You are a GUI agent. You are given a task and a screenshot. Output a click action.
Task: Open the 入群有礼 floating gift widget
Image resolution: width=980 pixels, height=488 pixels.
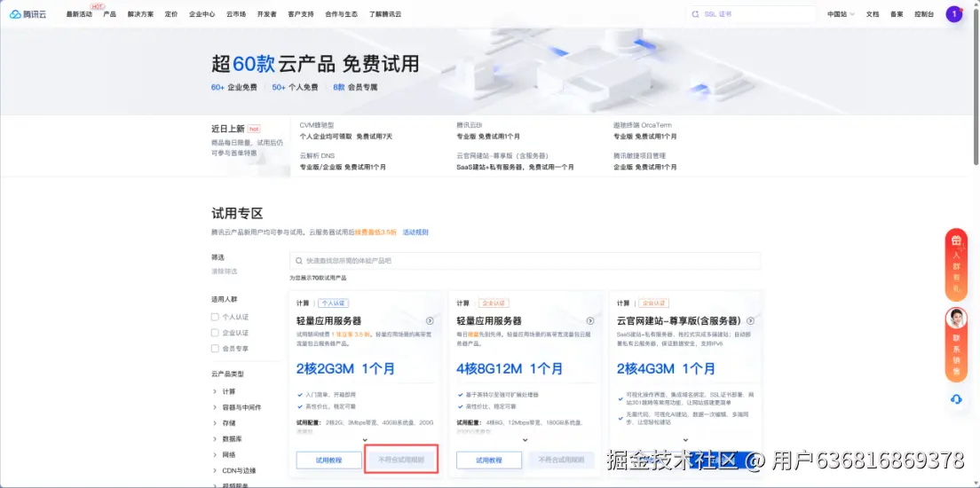coord(956,265)
